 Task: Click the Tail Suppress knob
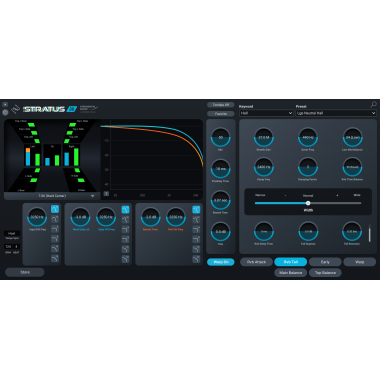coord(308,231)
